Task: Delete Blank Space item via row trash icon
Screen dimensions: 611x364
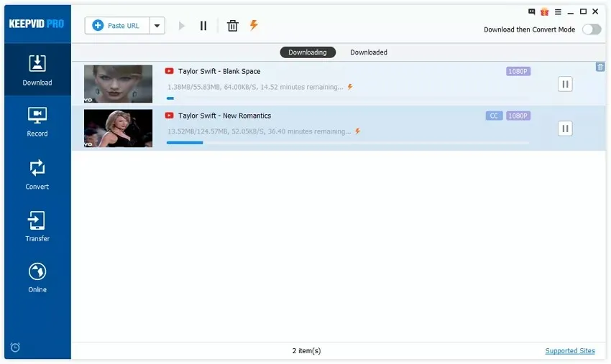Action: [600, 67]
